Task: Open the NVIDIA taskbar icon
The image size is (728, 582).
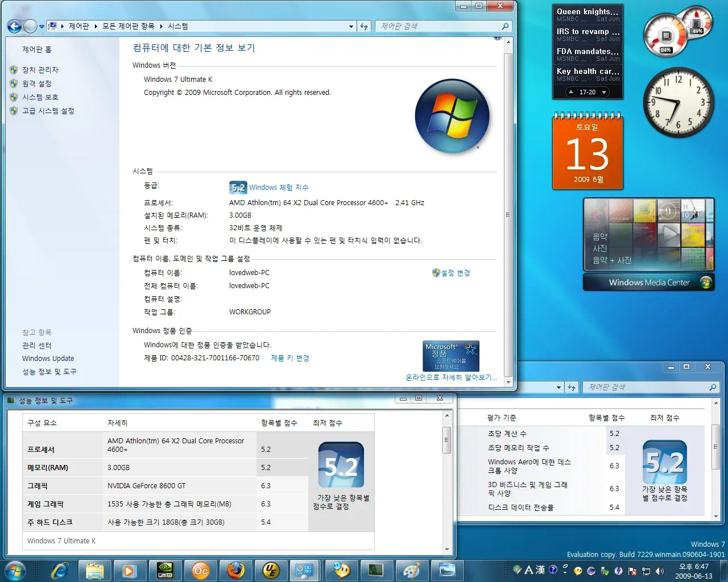Action: (x=165, y=571)
